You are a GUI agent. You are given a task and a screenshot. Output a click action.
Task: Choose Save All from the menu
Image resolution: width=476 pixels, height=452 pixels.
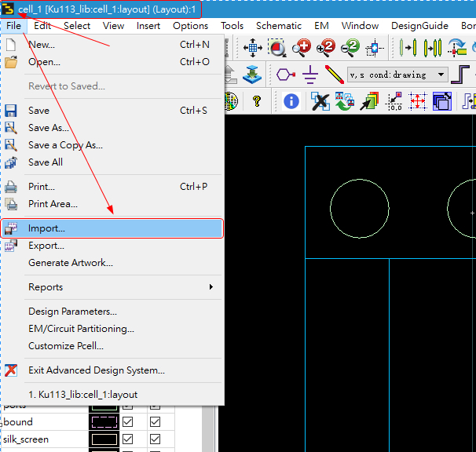click(112, 162)
